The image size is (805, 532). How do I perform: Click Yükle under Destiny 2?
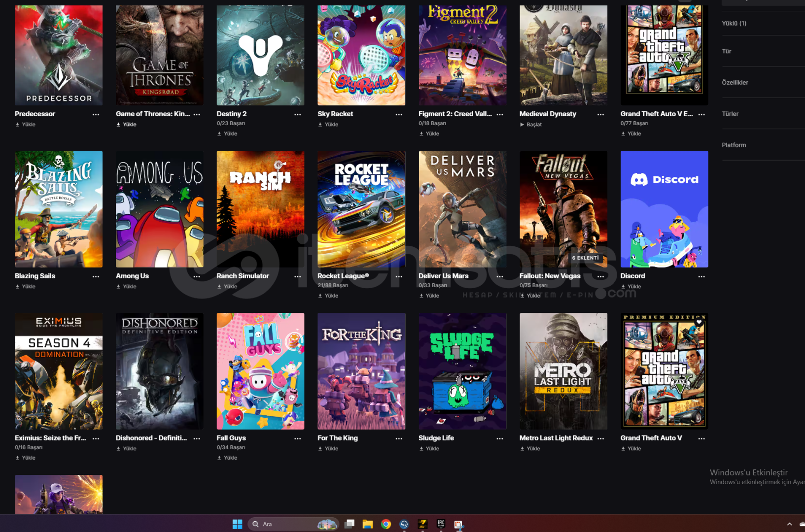pos(227,134)
